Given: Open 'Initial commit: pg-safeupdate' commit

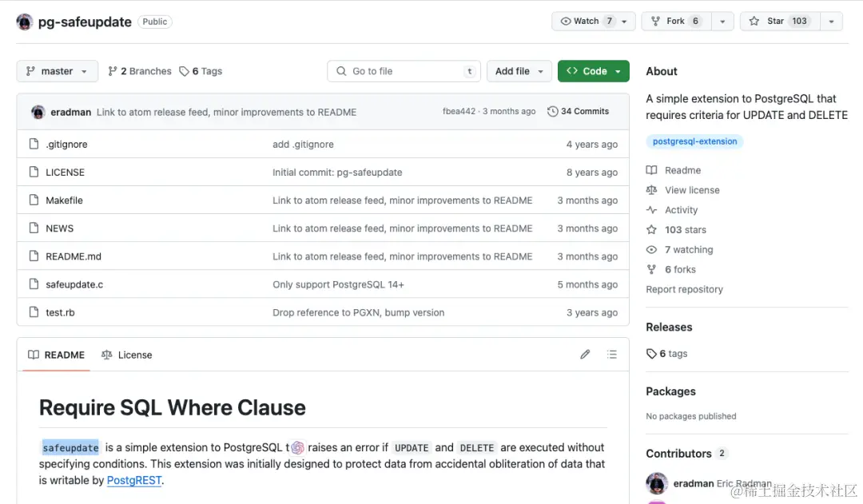Looking at the screenshot, I should pyautogui.click(x=337, y=173).
